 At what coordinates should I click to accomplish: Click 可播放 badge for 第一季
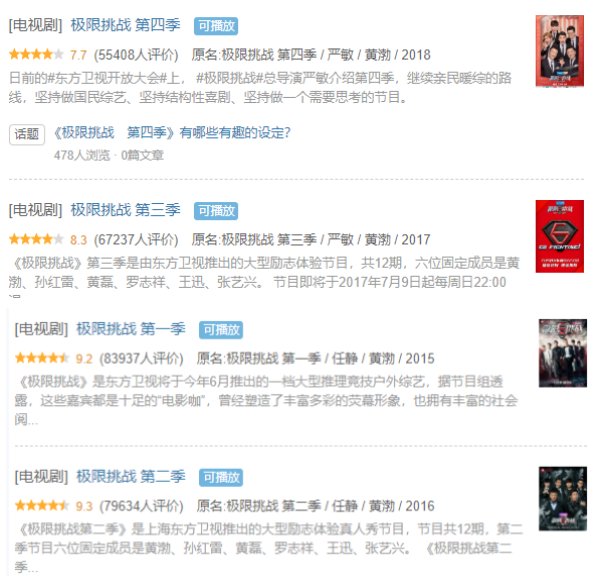(221, 330)
